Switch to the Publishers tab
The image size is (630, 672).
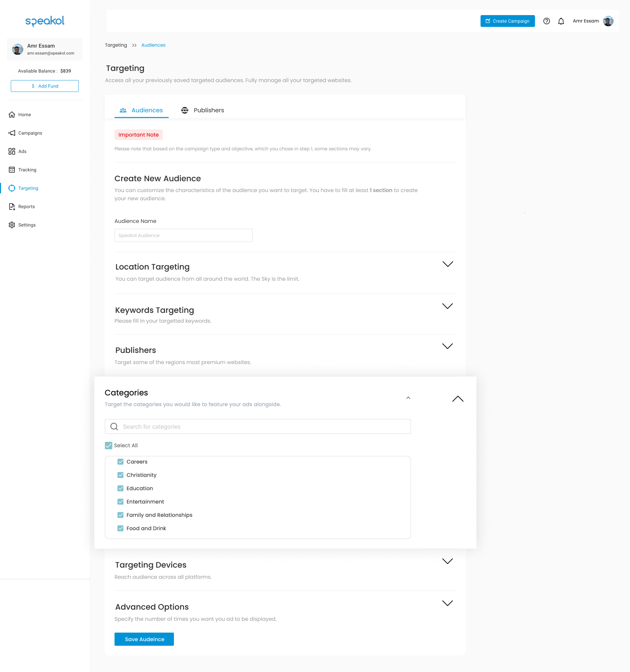(208, 110)
